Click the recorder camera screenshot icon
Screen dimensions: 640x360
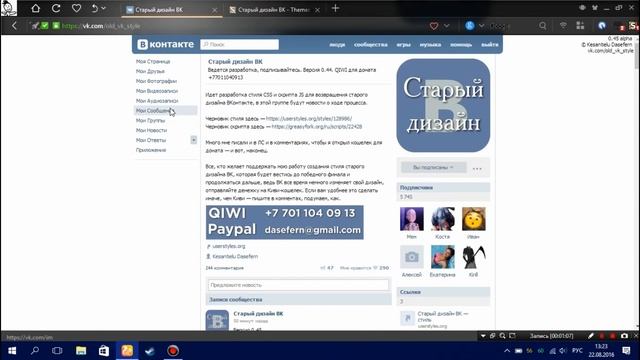tap(624, 336)
